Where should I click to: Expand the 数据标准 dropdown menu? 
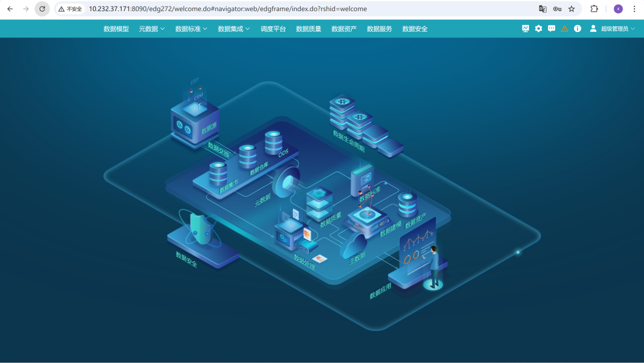191,29
